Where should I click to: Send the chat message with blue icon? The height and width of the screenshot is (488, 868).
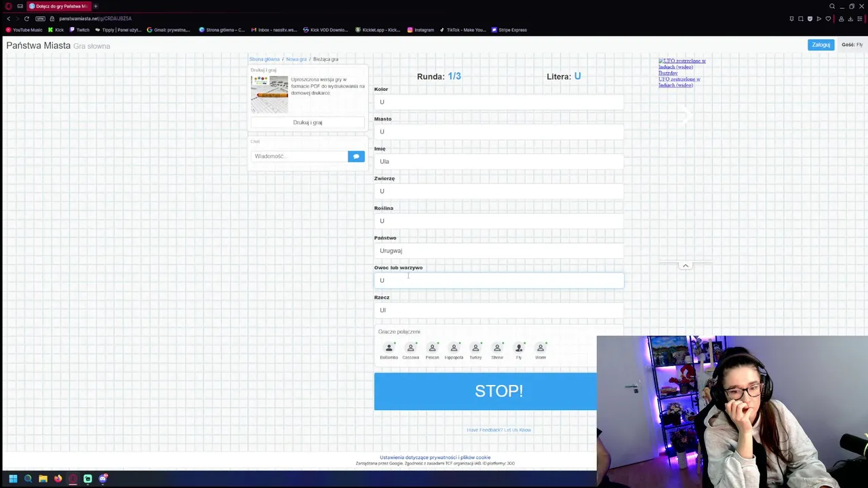(356, 157)
